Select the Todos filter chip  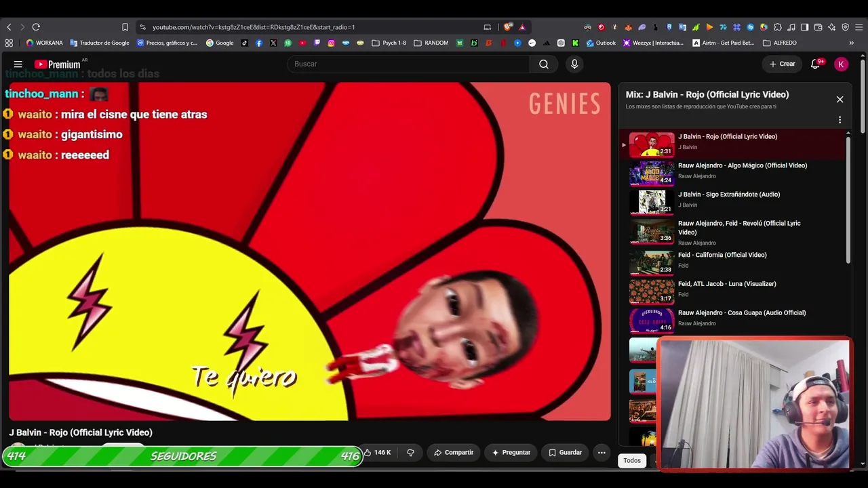pos(632,460)
